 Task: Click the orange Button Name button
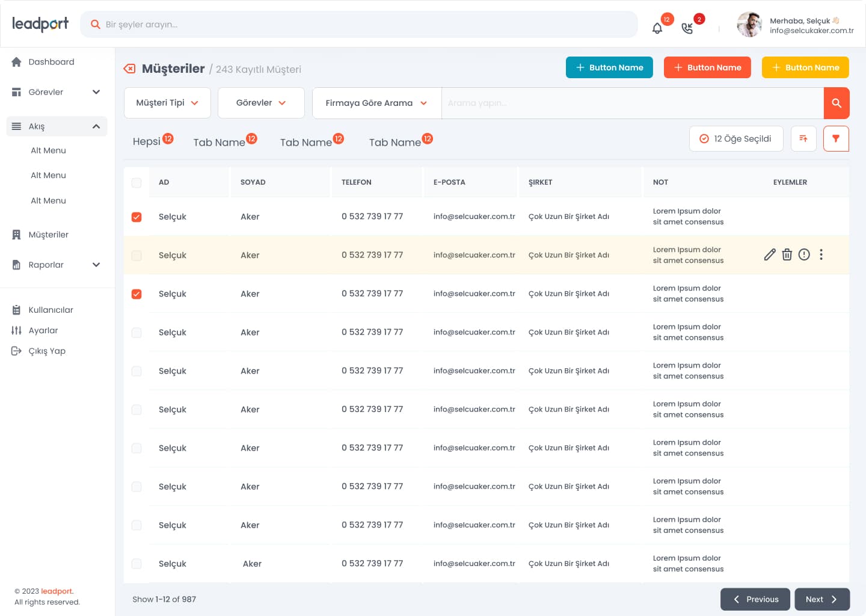pyautogui.click(x=707, y=67)
